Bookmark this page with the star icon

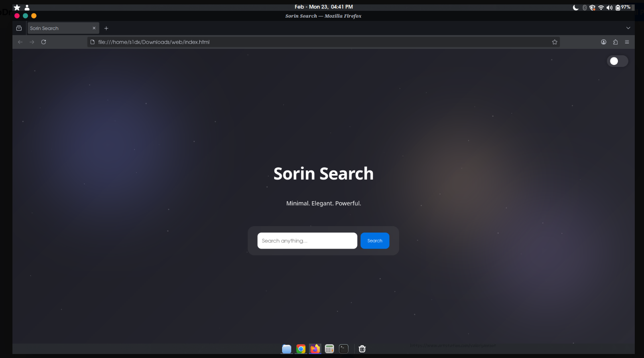click(555, 42)
